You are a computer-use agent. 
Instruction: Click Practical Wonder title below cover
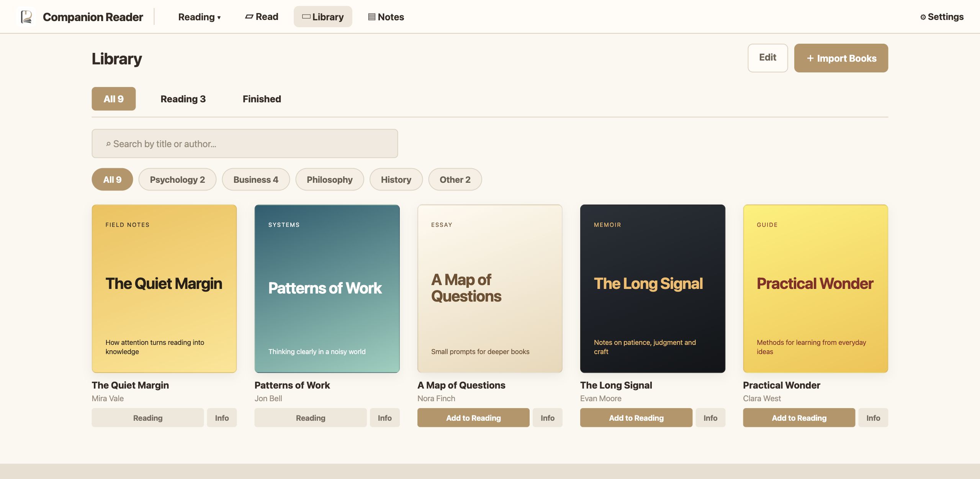coord(782,385)
